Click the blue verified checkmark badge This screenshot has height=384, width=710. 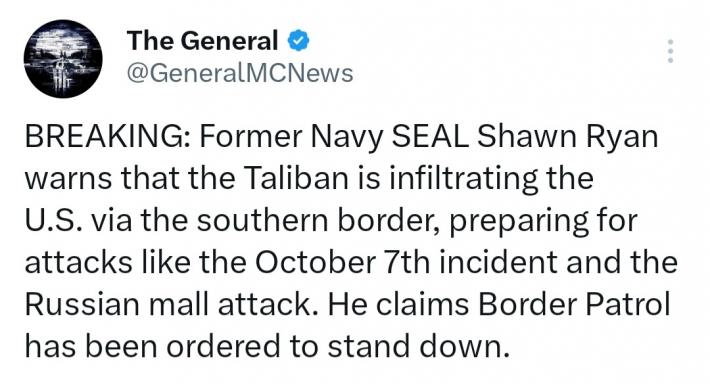click(298, 41)
